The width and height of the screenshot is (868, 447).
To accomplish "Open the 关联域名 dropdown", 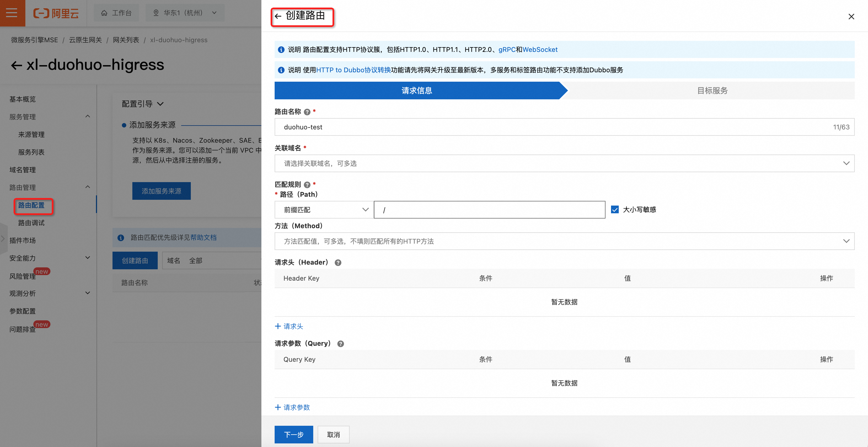I will (564, 164).
